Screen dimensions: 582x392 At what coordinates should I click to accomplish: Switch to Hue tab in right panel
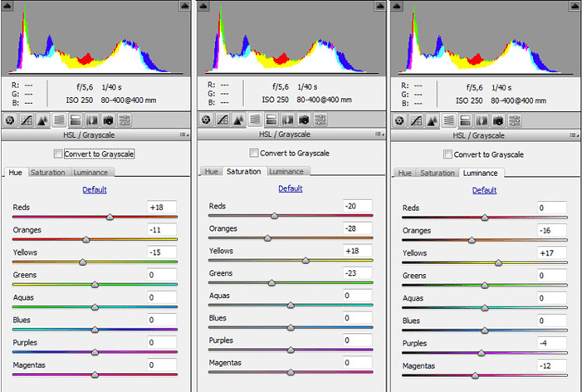coord(404,174)
